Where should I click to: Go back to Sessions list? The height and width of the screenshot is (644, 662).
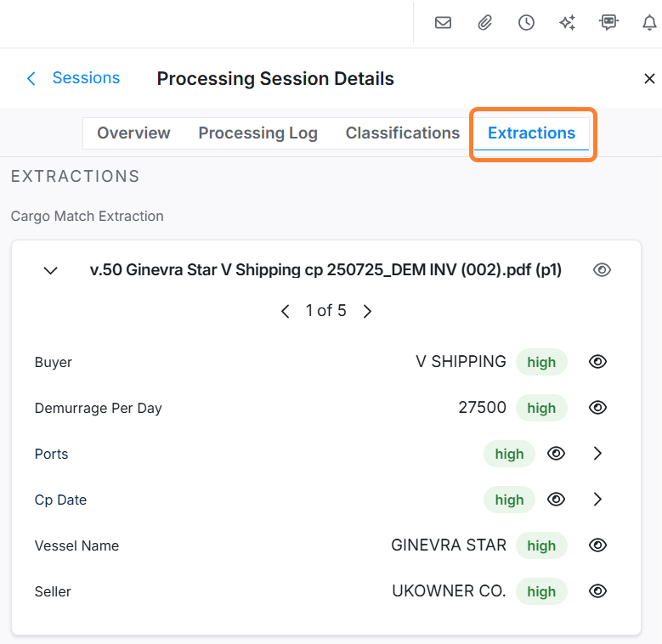73,78
